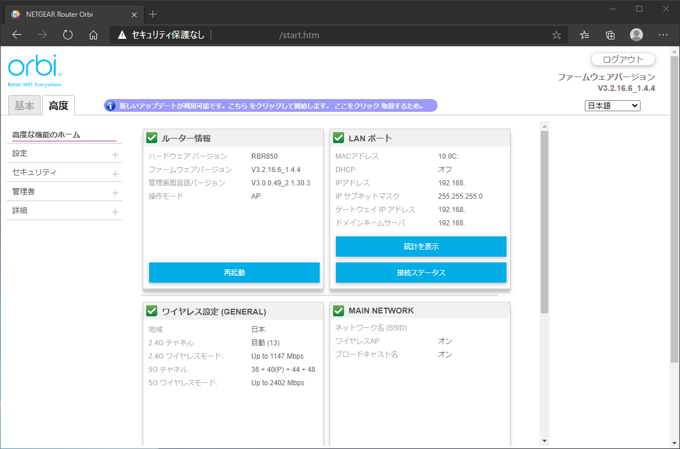Click subnet mask value 255.255.255.0
The image size is (680, 449).
(460, 196)
